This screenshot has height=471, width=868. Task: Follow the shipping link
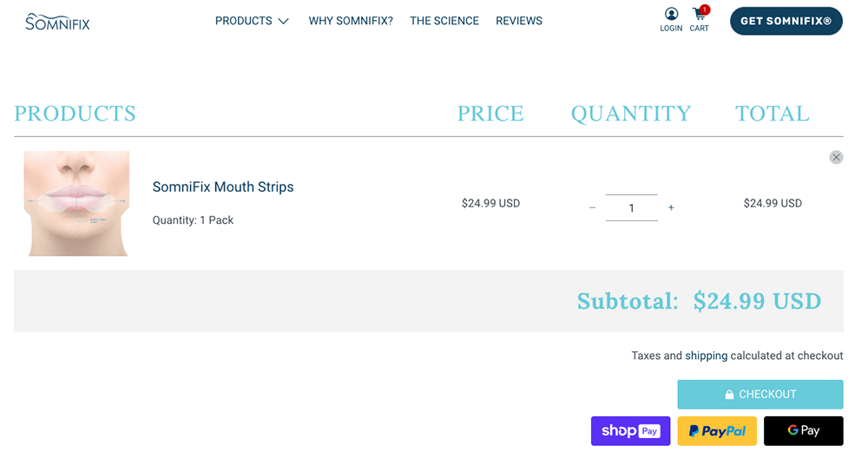[706, 356]
